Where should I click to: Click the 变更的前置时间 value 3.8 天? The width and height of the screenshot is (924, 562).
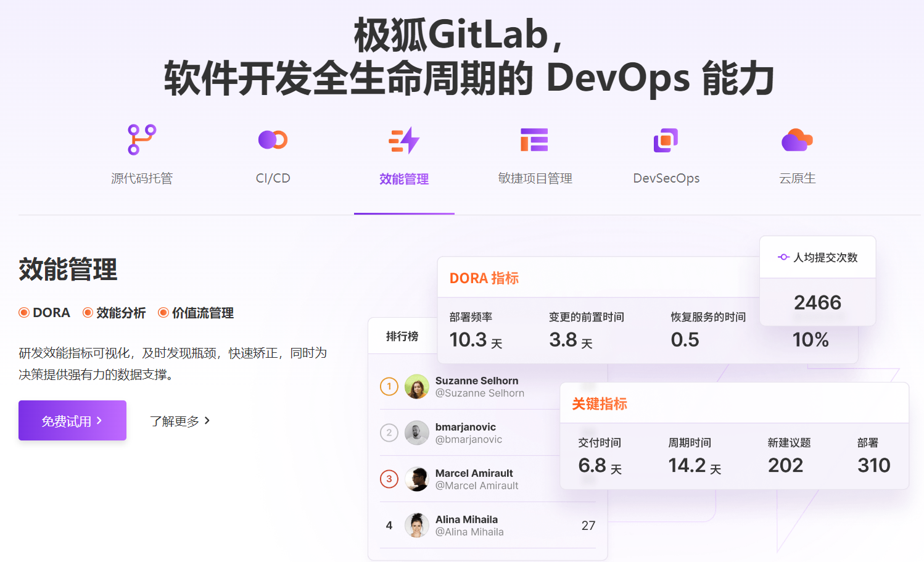coord(571,340)
